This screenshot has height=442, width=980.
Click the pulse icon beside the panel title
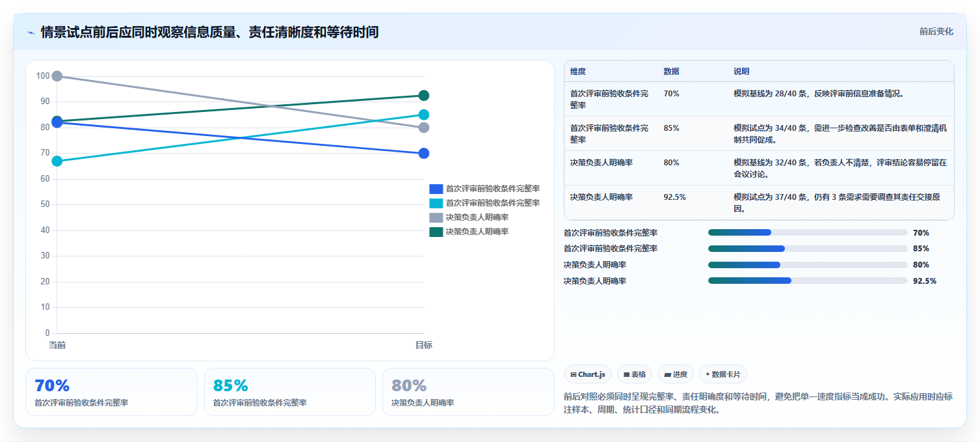point(31,33)
